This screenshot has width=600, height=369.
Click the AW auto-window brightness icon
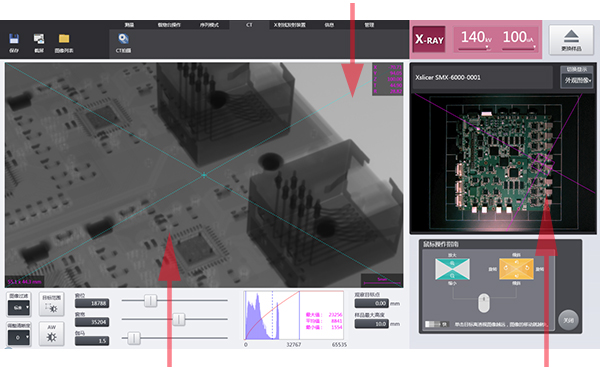[52, 334]
